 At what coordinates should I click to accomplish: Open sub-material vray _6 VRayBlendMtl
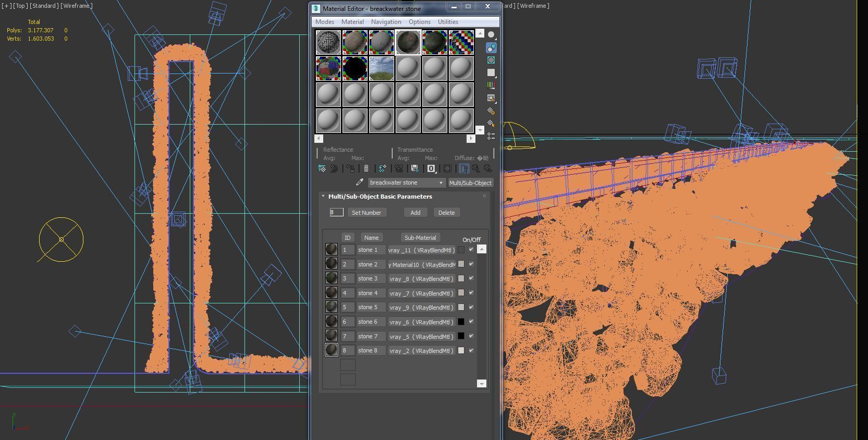pos(422,322)
